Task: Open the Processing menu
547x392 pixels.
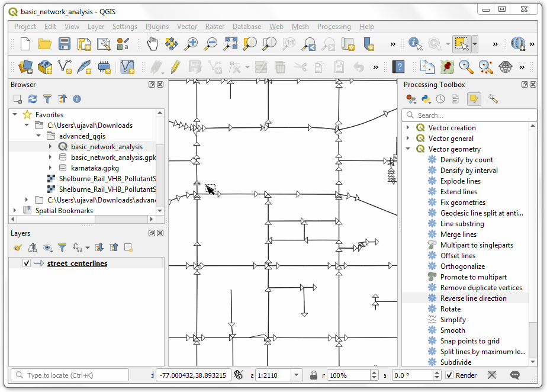Action: (334, 27)
